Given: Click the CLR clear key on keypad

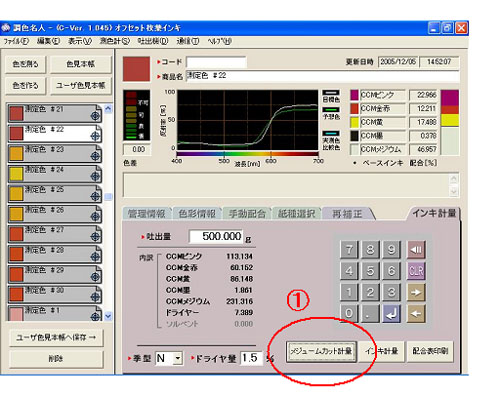Looking at the screenshot, I should coord(416,271).
